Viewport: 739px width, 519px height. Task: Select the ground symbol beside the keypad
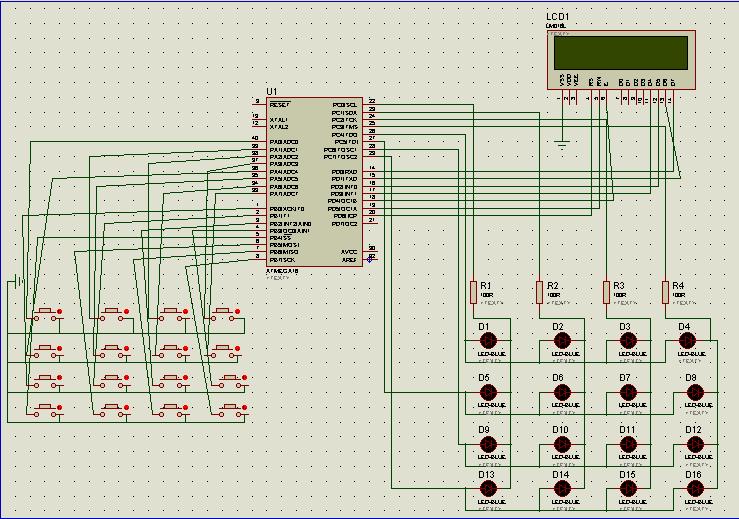point(18,281)
